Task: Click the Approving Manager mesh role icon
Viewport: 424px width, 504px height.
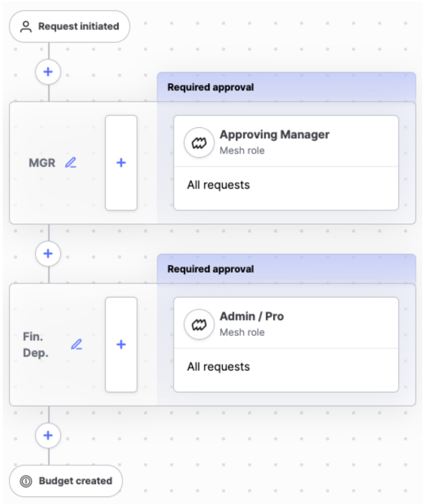Action: [x=199, y=142]
